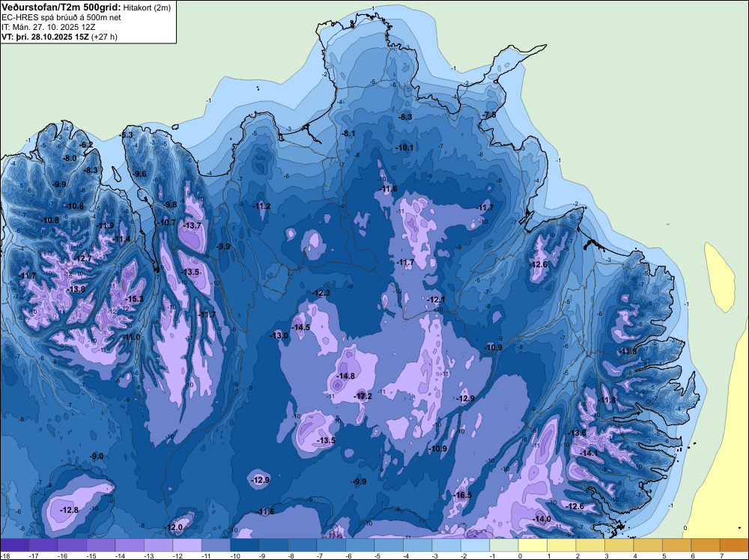The image size is (749, 560).
Task: Click the legend swatch between -3 and -2
Action: [x=446, y=545]
